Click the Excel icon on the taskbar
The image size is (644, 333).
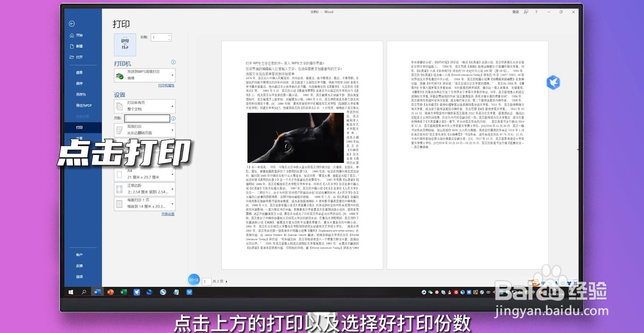coord(124,292)
